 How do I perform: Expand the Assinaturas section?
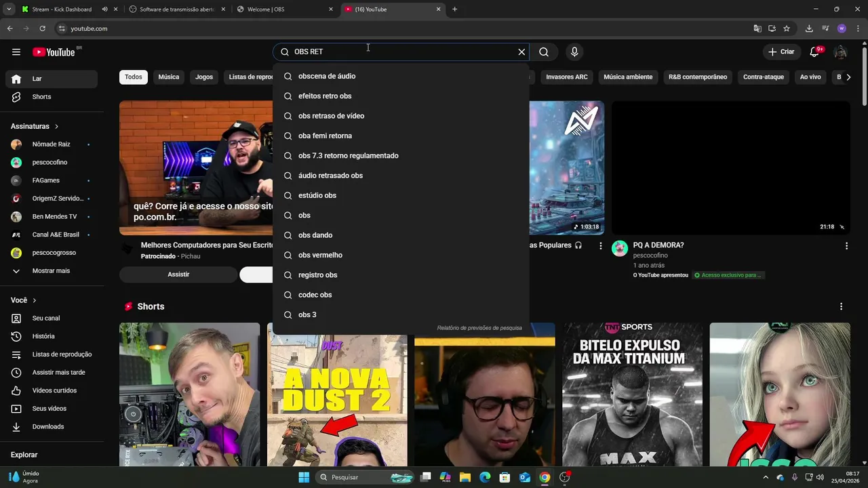35,127
